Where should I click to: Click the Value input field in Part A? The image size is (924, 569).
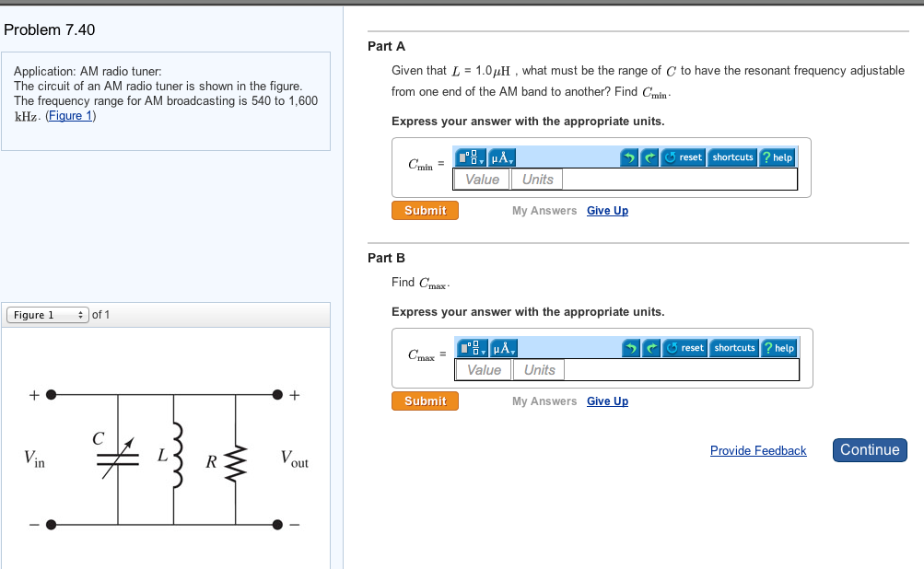(481, 179)
